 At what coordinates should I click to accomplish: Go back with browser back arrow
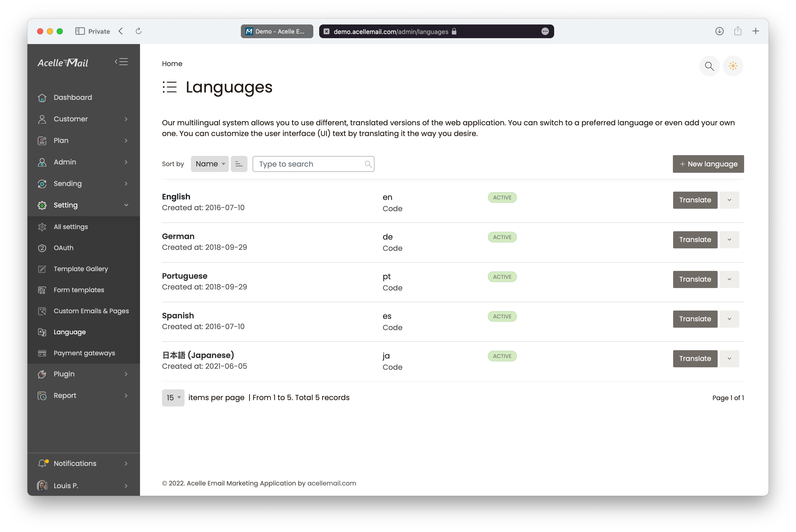click(x=121, y=31)
